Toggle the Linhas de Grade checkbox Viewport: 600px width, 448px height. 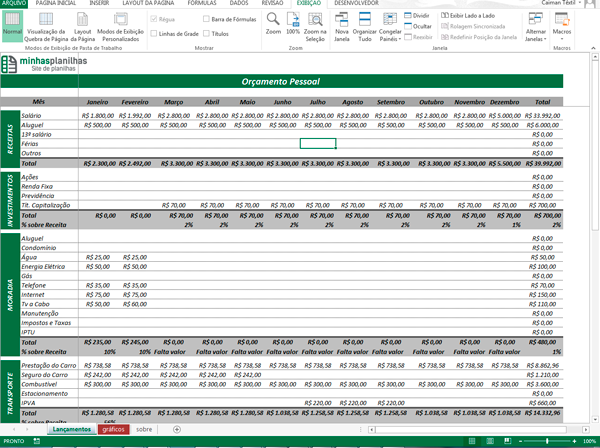pos(153,33)
